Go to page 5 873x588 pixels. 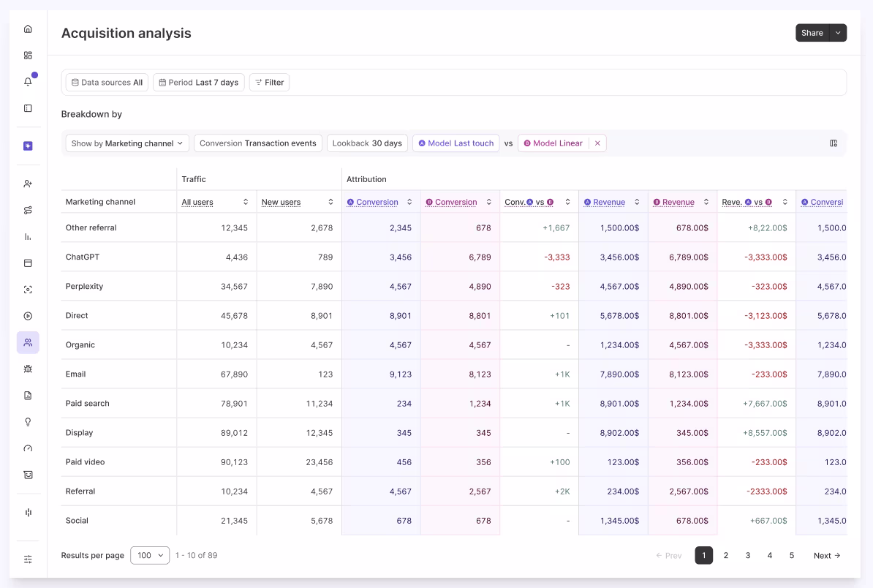[x=792, y=555]
